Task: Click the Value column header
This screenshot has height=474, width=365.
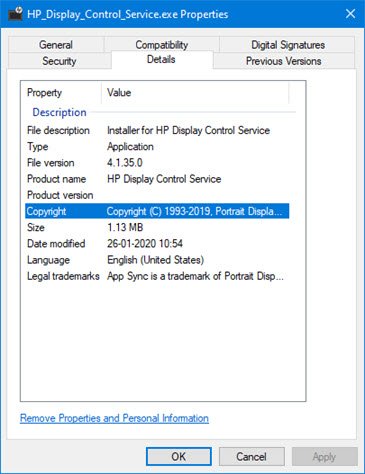Action: pyautogui.click(x=195, y=92)
